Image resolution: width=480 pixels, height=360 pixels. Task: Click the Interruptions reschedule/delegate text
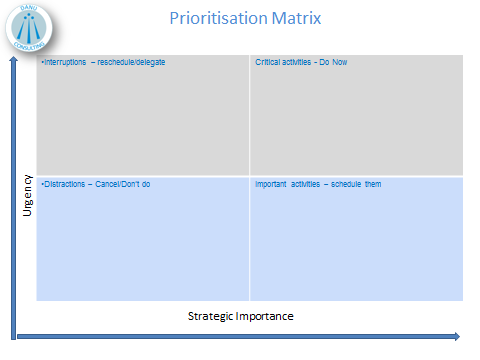(x=103, y=62)
